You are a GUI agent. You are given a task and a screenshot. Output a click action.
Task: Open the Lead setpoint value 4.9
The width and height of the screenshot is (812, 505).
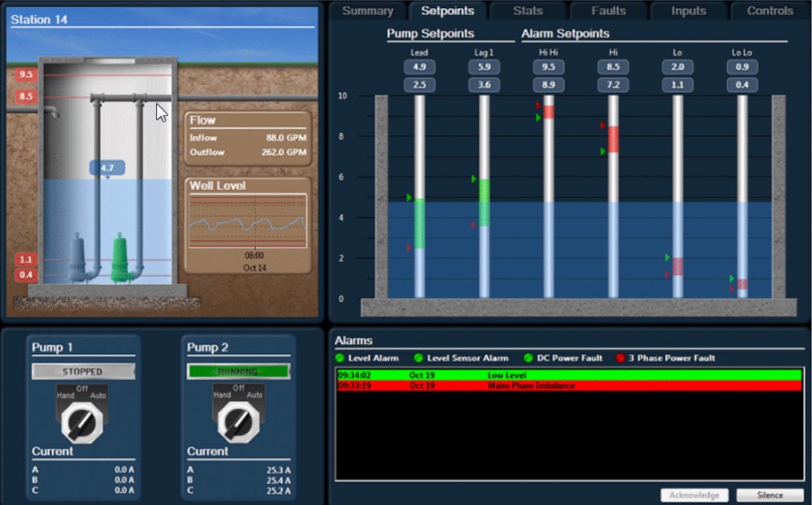click(419, 67)
